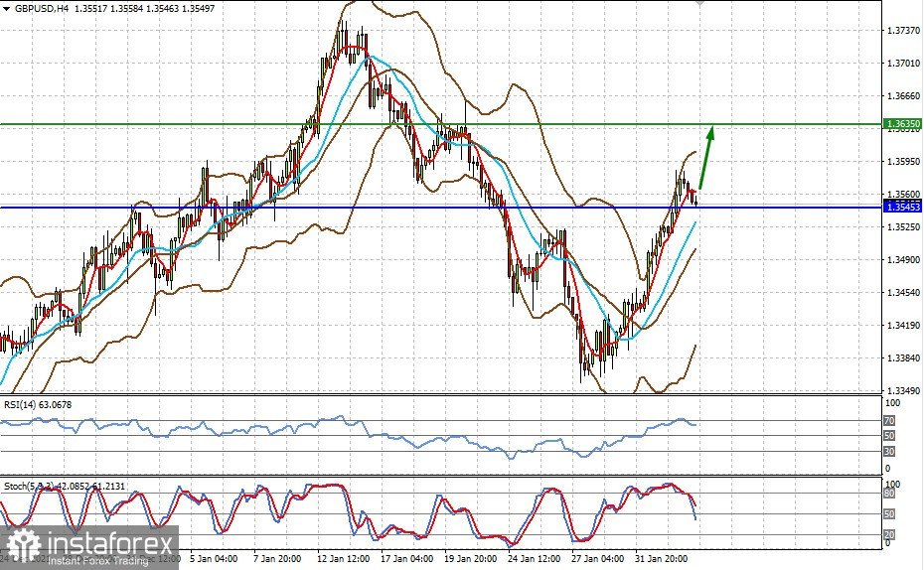Select the blue 1.35453 price label
The width and height of the screenshot is (924, 570).
coord(903,207)
